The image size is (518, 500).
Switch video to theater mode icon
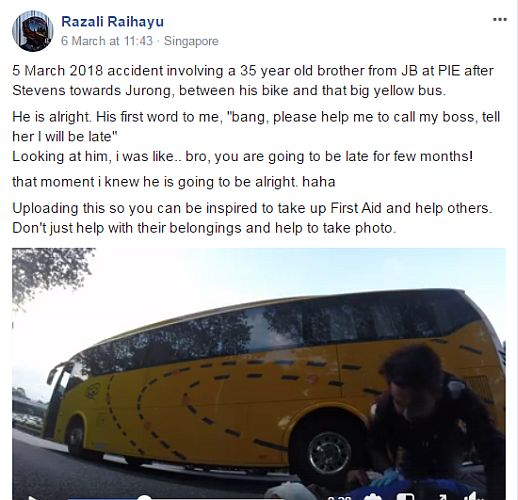405,497
